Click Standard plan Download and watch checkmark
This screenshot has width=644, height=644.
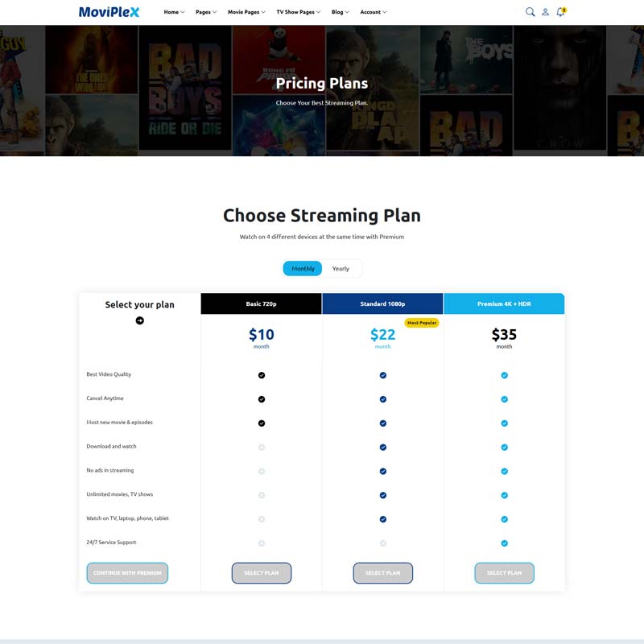click(383, 447)
